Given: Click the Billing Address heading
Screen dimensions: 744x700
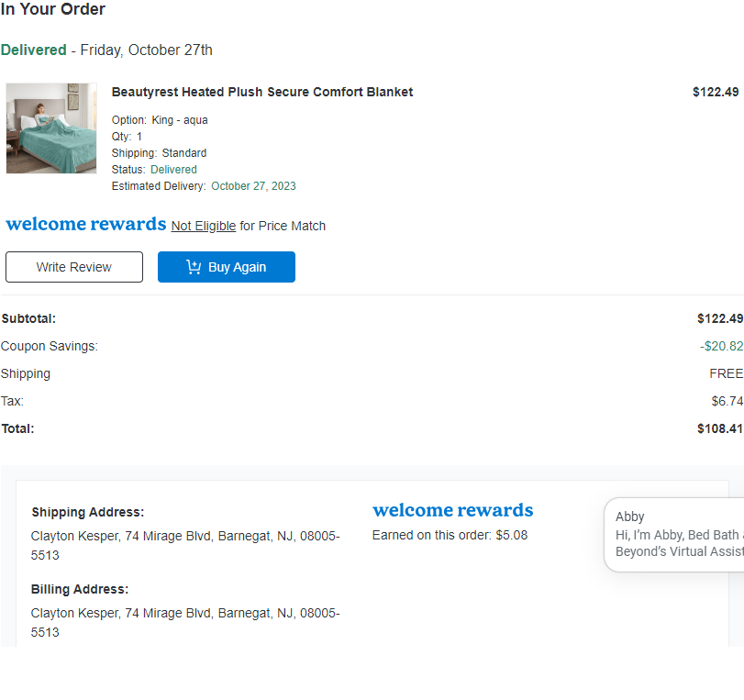Looking at the screenshot, I should [80, 589].
